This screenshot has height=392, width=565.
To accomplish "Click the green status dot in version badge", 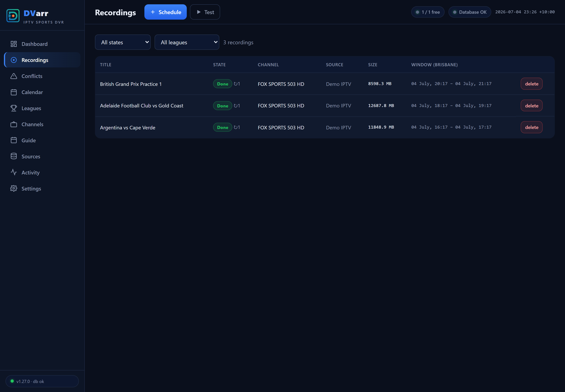I will pyautogui.click(x=12, y=381).
